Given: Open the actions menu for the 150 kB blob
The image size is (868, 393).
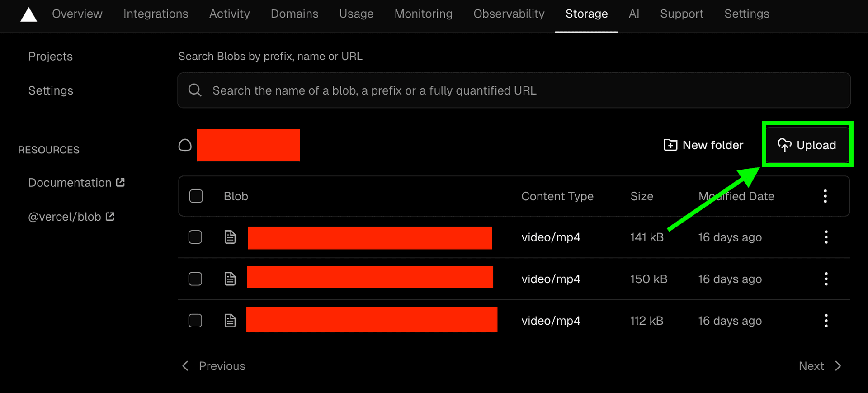Looking at the screenshot, I should 826,279.
